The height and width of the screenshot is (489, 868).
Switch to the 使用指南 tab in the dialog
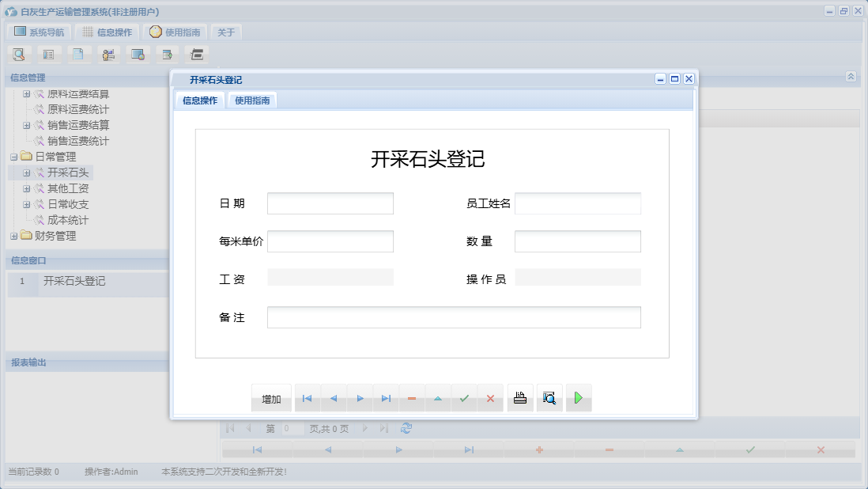pos(253,100)
